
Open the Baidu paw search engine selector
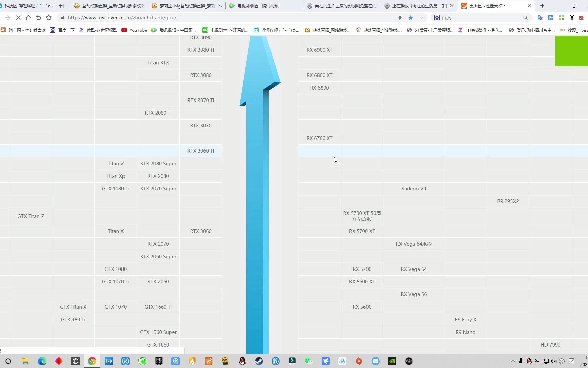pyautogui.click(x=437, y=18)
